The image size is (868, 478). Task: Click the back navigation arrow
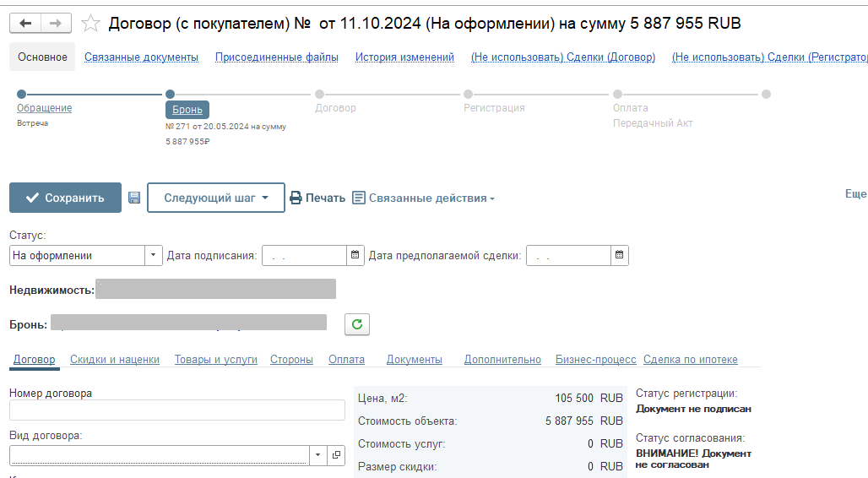tap(25, 24)
